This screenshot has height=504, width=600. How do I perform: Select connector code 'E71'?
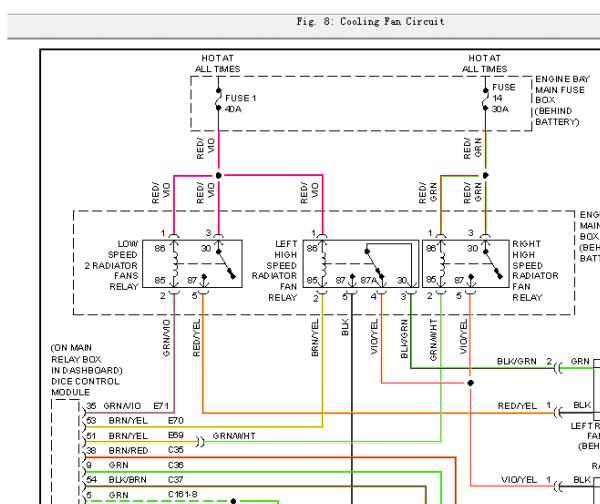(161, 406)
